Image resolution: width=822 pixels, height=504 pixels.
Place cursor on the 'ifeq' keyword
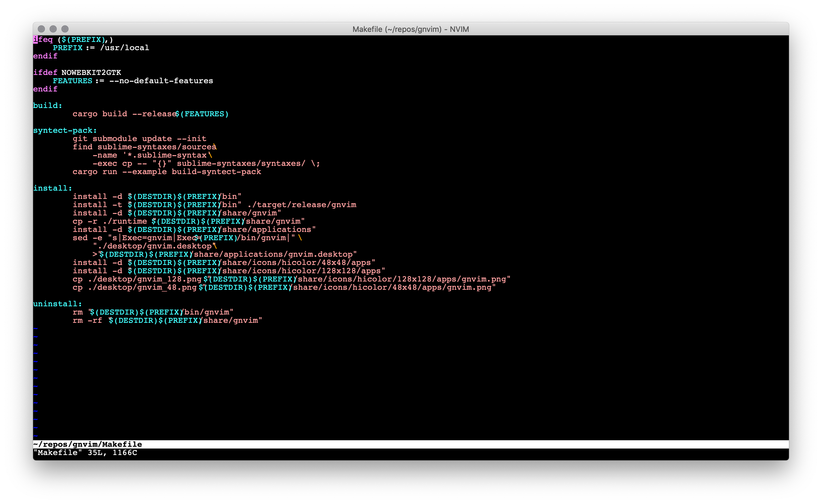[x=43, y=40]
